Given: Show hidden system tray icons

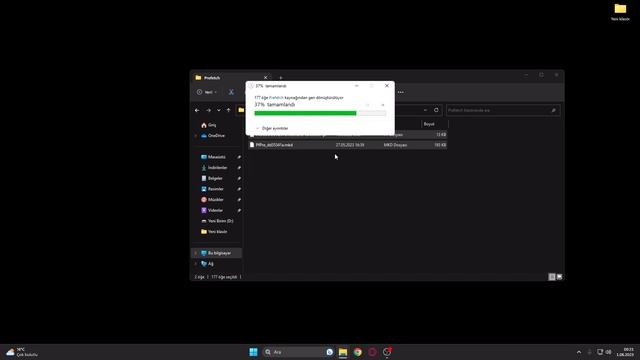Looking at the screenshot, I should [x=579, y=352].
